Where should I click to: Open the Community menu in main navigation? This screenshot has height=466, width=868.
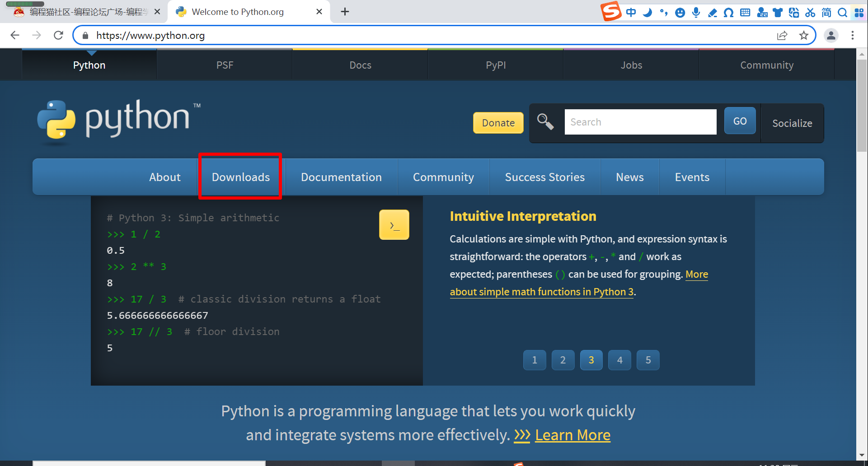pyautogui.click(x=443, y=177)
